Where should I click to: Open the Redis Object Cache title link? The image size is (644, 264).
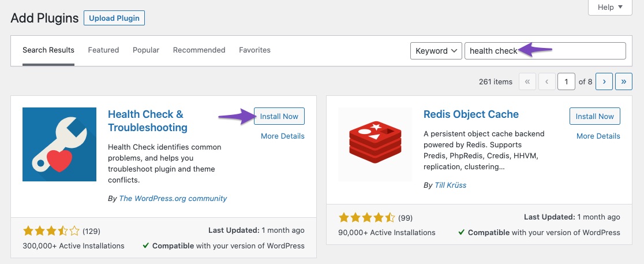click(471, 114)
